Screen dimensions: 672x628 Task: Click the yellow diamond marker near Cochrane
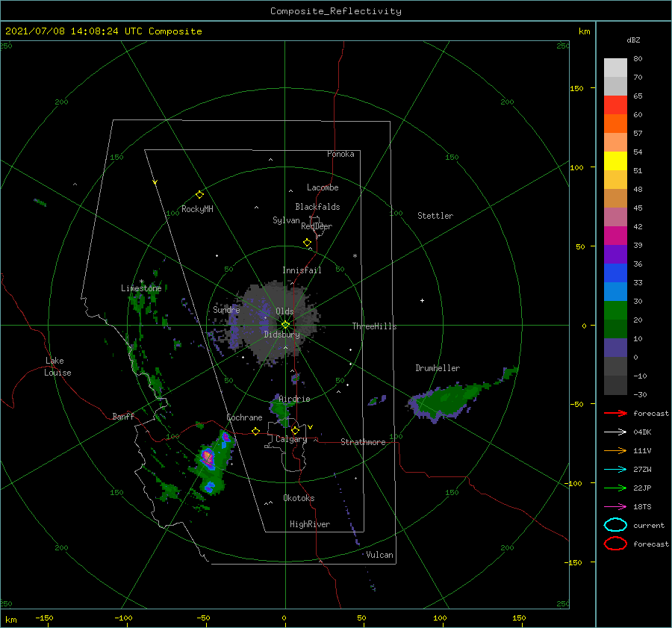click(256, 431)
